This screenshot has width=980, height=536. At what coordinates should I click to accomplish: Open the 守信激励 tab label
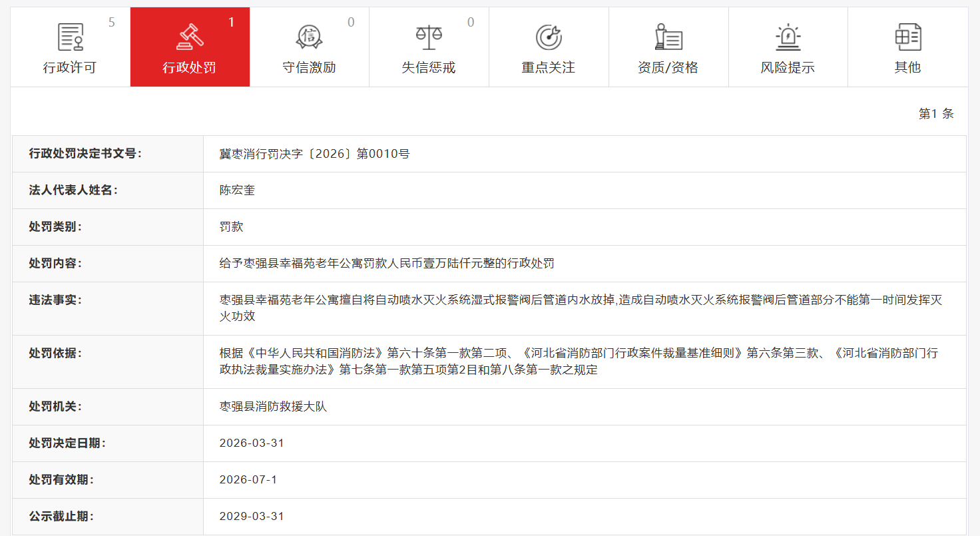(x=309, y=68)
